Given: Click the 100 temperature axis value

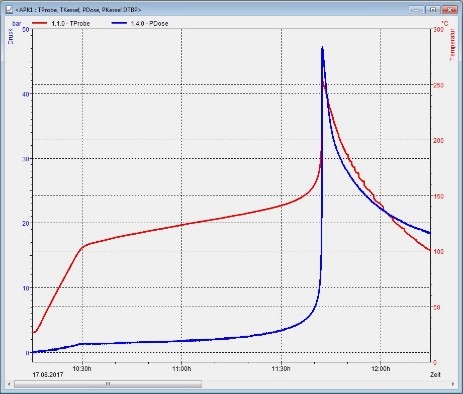Looking at the screenshot, I should [439, 252].
